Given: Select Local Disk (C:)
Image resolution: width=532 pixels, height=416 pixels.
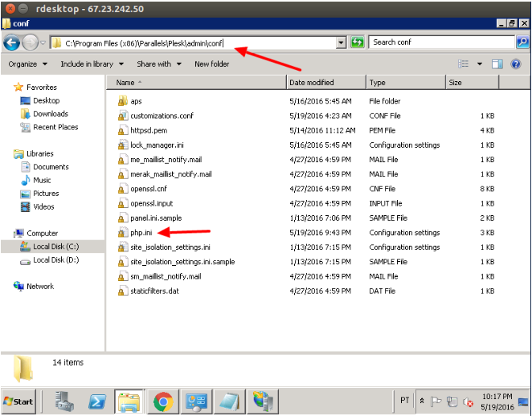Looking at the screenshot, I should [50, 247].
